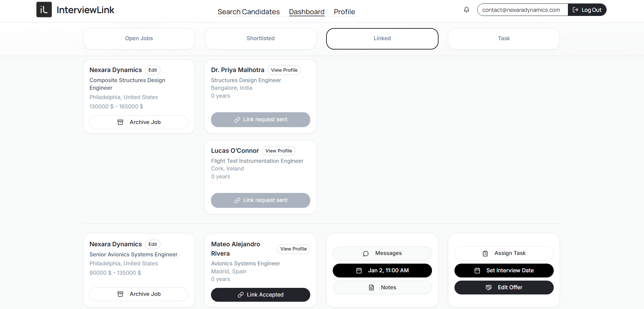Click the Link Accepted button for Mateo
The width and height of the screenshot is (644, 309).
pyautogui.click(x=260, y=295)
